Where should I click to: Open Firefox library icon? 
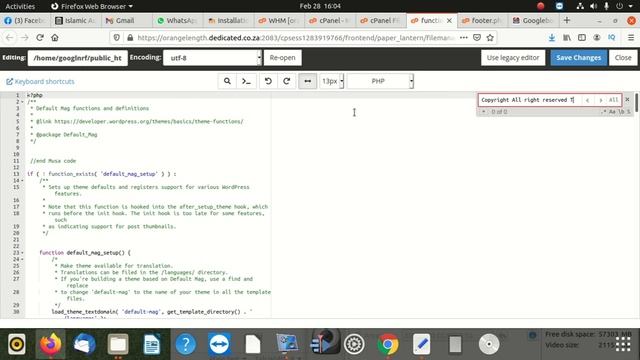pos(567,38)
